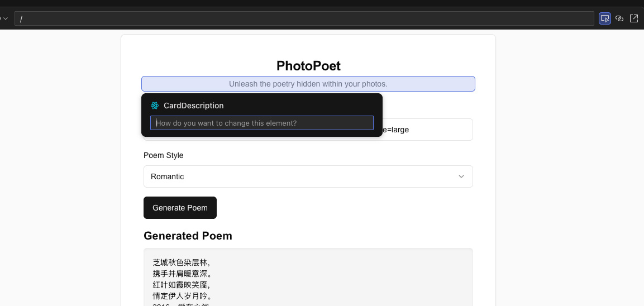Open preview in new window icon
This screenshot has width=644, height=306.
coord(634,18)
